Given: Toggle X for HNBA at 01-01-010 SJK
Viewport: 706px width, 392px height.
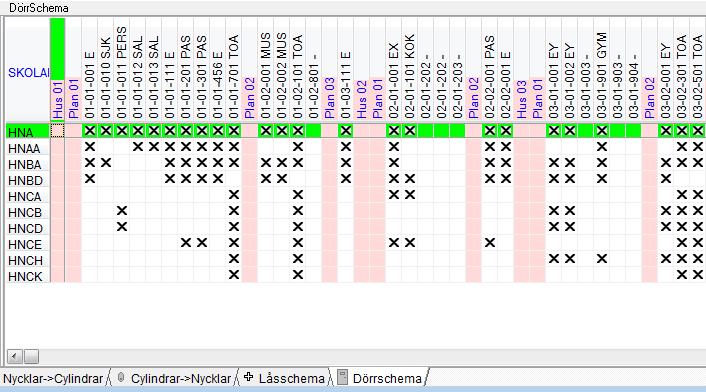Looking at the screenshot, I should 106,163.
